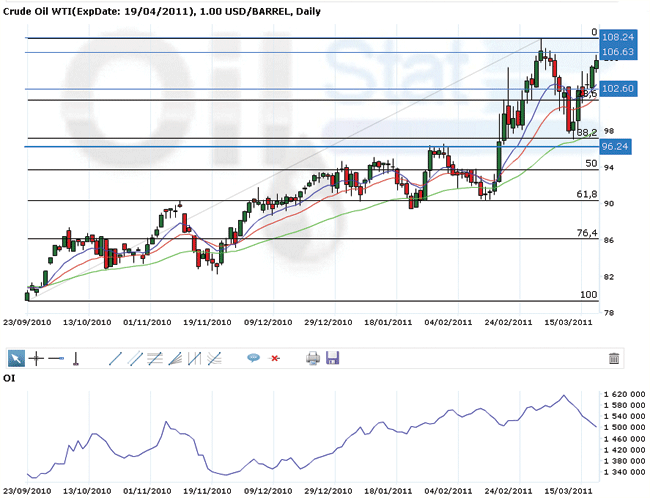Pick the N-shaped zigzag line tool

[x=194, y=358]
